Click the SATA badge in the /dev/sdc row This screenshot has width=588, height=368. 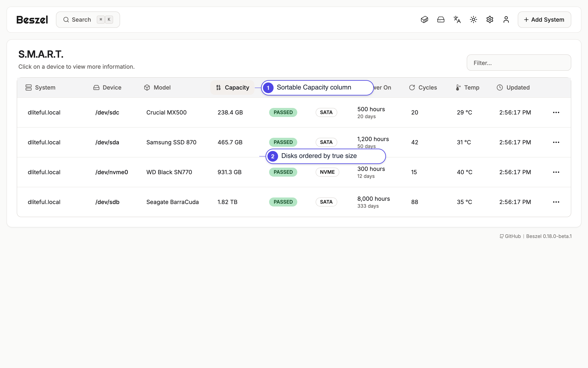click(x=326, y=112)
